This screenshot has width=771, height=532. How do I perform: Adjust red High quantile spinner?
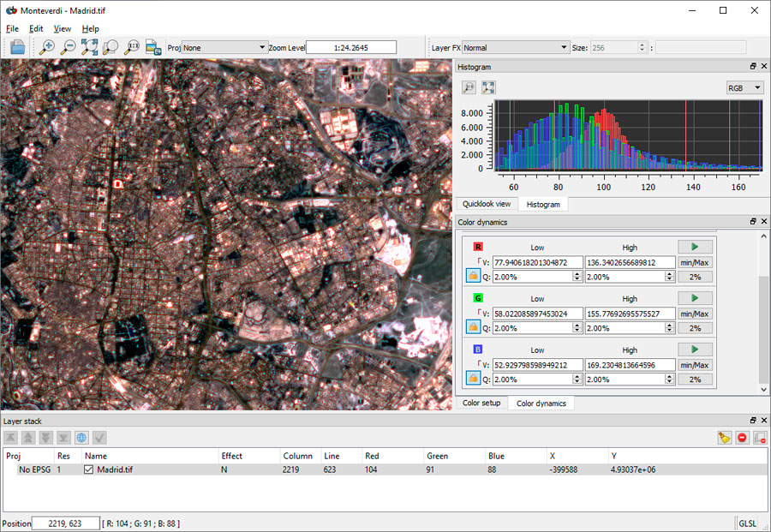click(x=669, y=277)
